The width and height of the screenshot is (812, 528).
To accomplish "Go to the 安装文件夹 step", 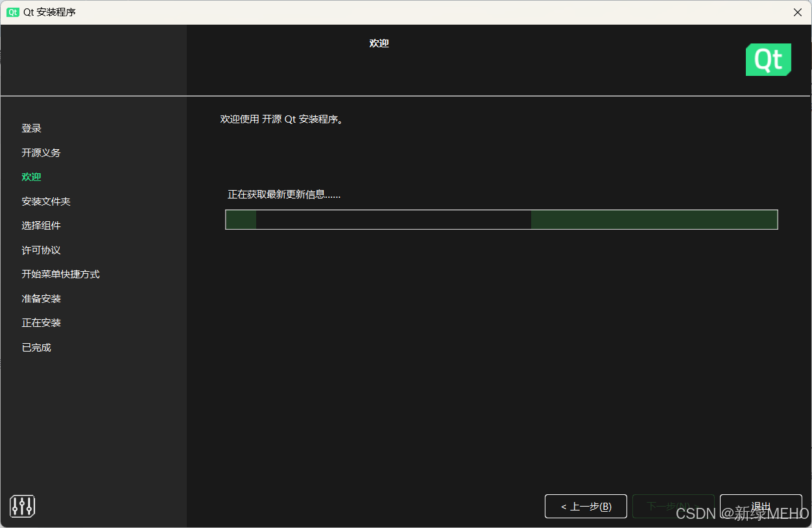I will (x=46, y=202).
